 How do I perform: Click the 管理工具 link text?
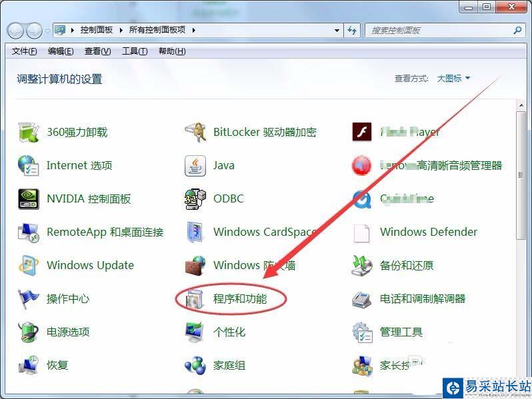tap(401, 332)
